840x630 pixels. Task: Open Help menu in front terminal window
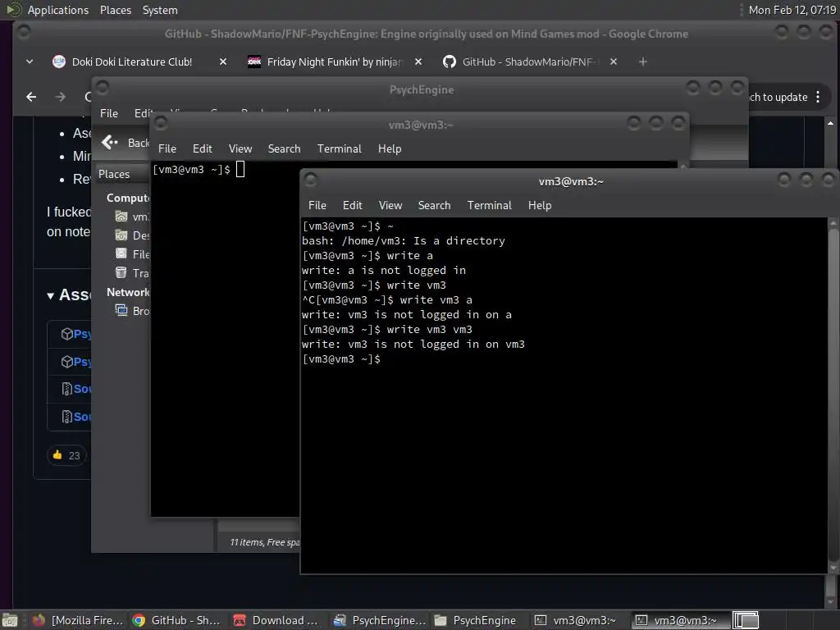pyautogui.click(x=540, y=206)
